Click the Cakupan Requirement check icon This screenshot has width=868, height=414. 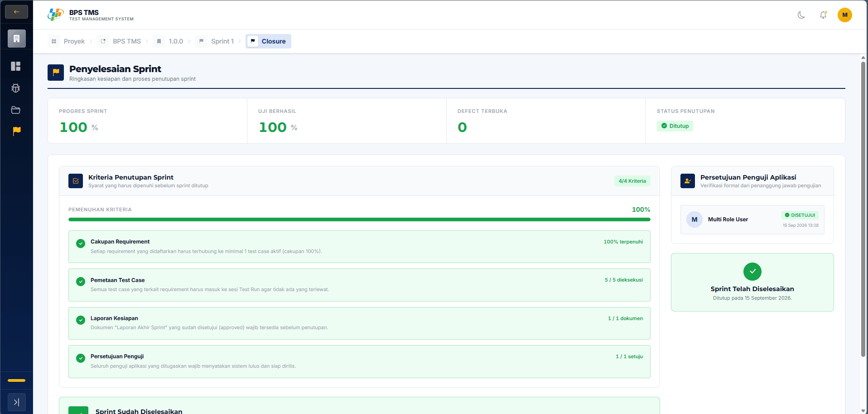pyautogui.click(x=81, y=244)
